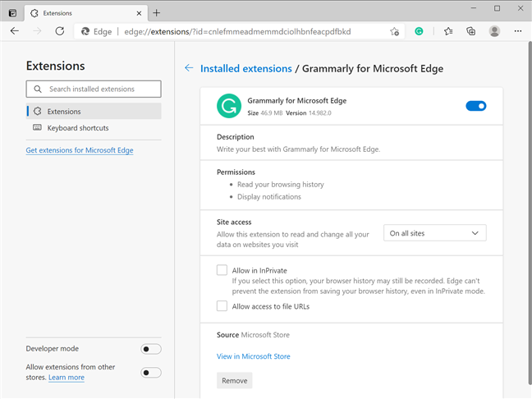Click the Site access heading
The image size is (532, 399).
[x=234, y=222]
